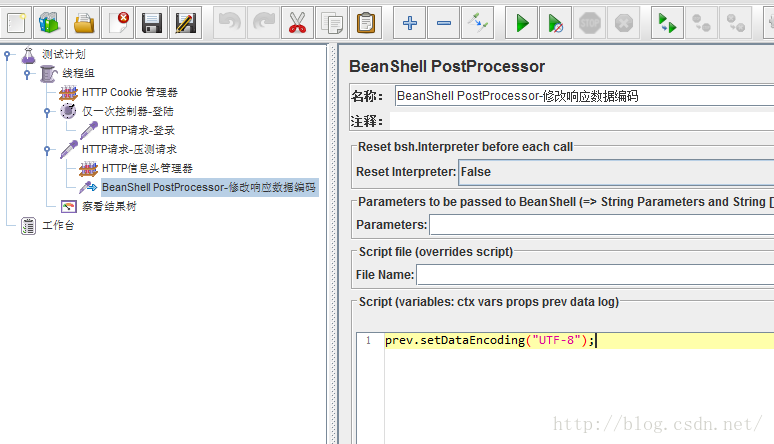This screenshot has width=774, height=444.
Task: Click the Save test plan floppy icon
Action: coord(151,21)
